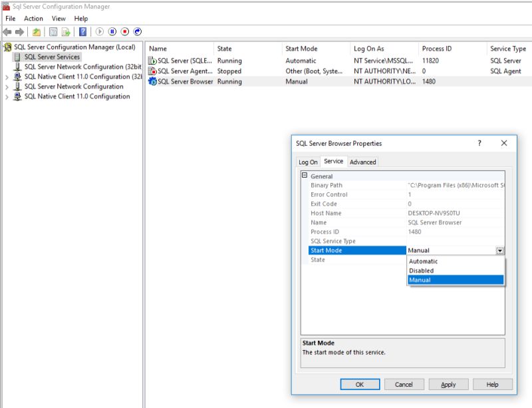Viewport: 532px width, 408px height.
Task: Switch to the Advanced tab
Action: tap(363, 162)
